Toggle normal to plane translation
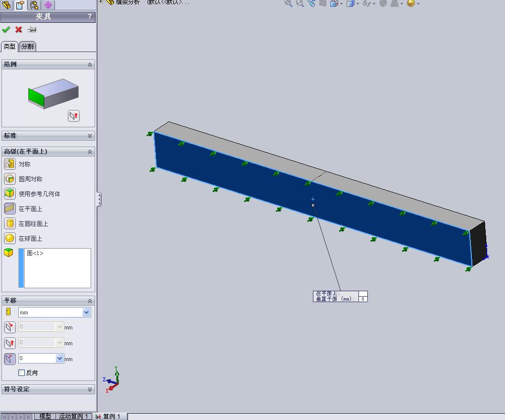The width and height of the screenshot is (505, 420). pyautogui.click(x=10, y=359)
